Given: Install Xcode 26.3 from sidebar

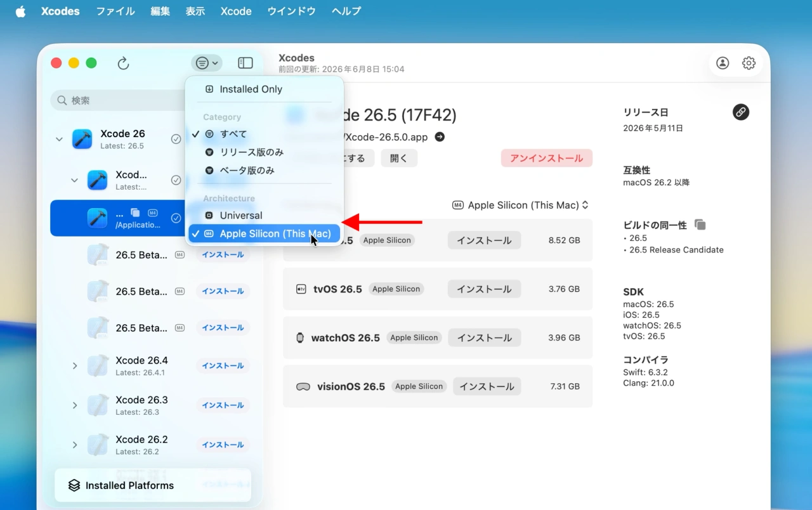Looking at the screenshot, I should (223, 405).
